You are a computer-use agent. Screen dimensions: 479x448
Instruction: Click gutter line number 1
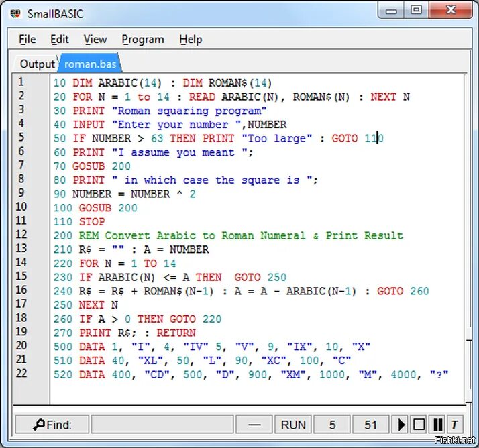(21, 82)
